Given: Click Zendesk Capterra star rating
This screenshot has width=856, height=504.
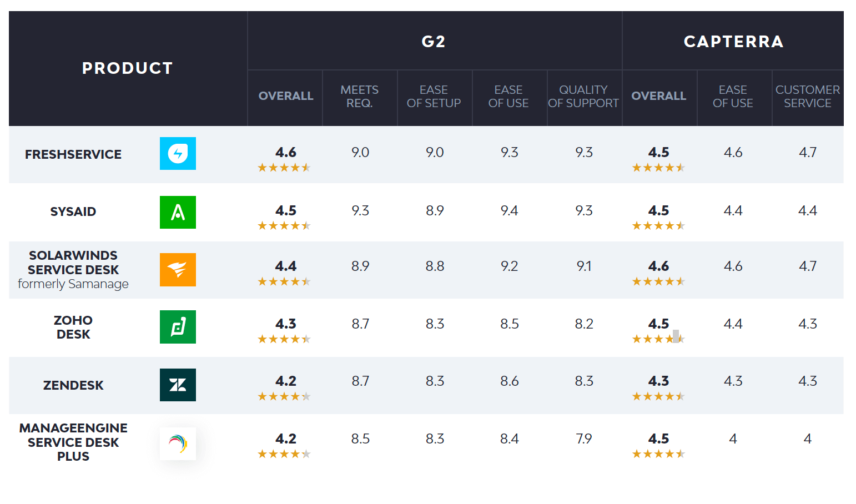Looking at the screenshot, I should point(658,396).
